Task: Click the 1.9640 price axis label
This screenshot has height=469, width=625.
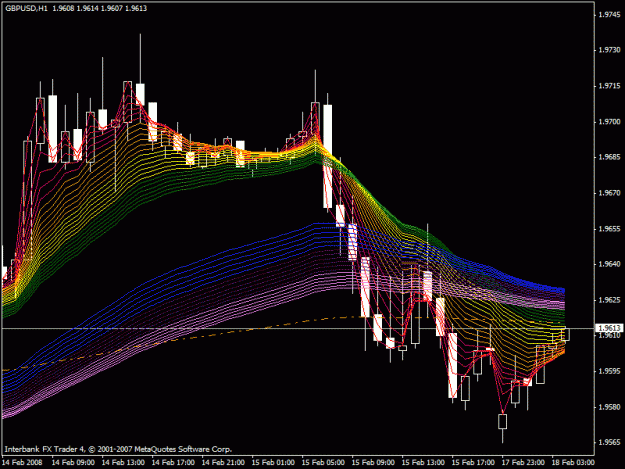Action: [x=610, y=264]
